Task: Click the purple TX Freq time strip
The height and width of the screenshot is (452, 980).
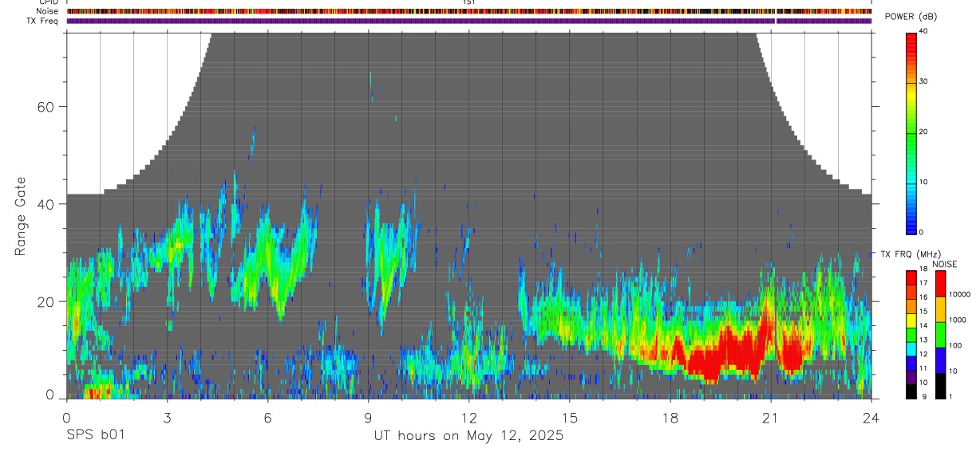Action: click(x=469, y=21)
